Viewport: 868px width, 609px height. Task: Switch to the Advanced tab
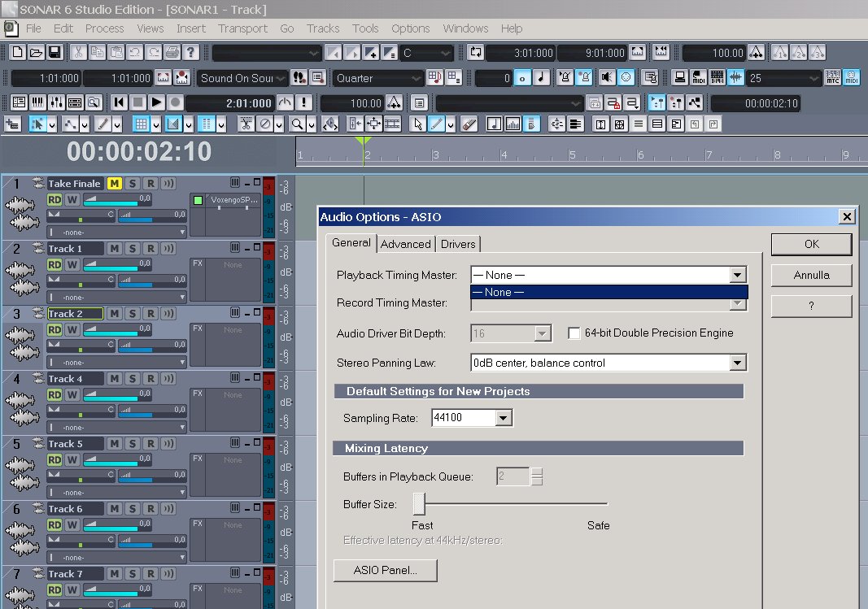pos(406,244)
